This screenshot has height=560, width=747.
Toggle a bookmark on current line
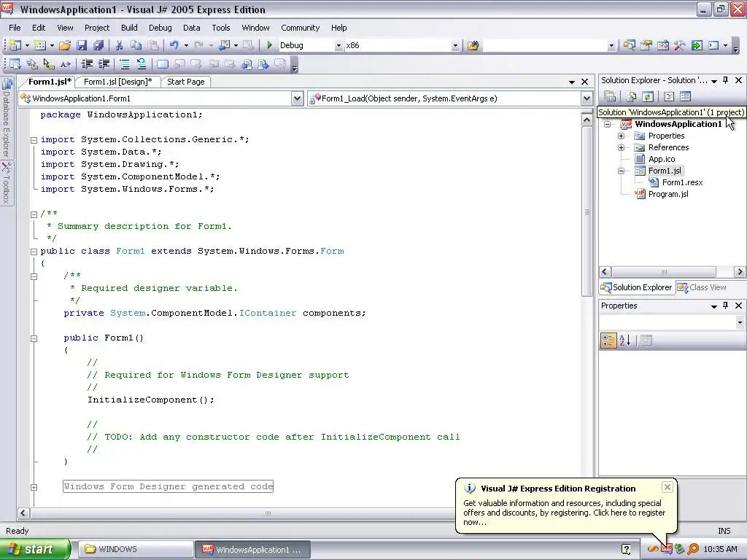point(163,64)
